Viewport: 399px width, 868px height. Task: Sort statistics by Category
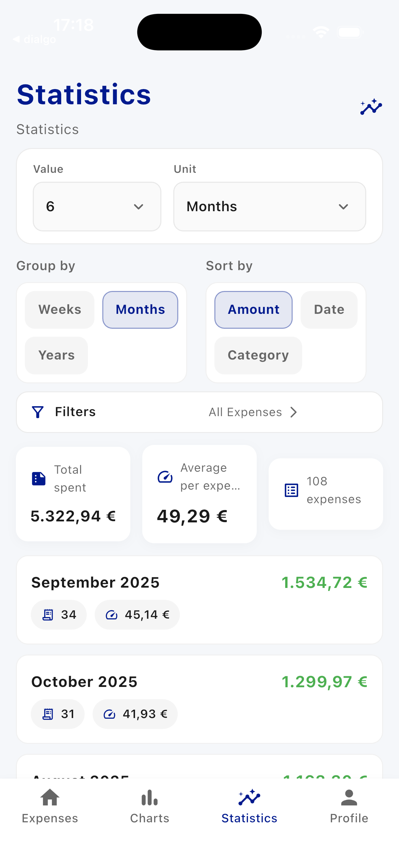pos(258,355)
